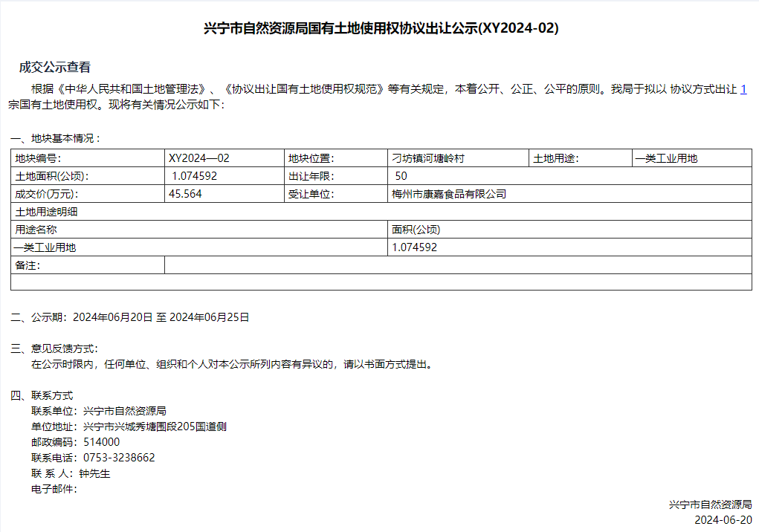
Task: Click the page title heading XY2024-02
Action: pos(381,29)
